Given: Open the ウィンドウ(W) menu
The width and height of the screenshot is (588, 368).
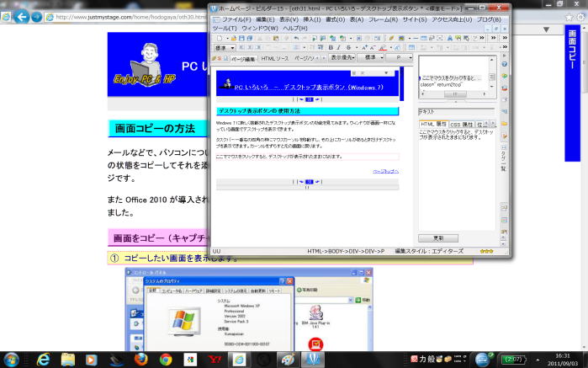Looking at the screenshot, I should [x=259, y=28].
